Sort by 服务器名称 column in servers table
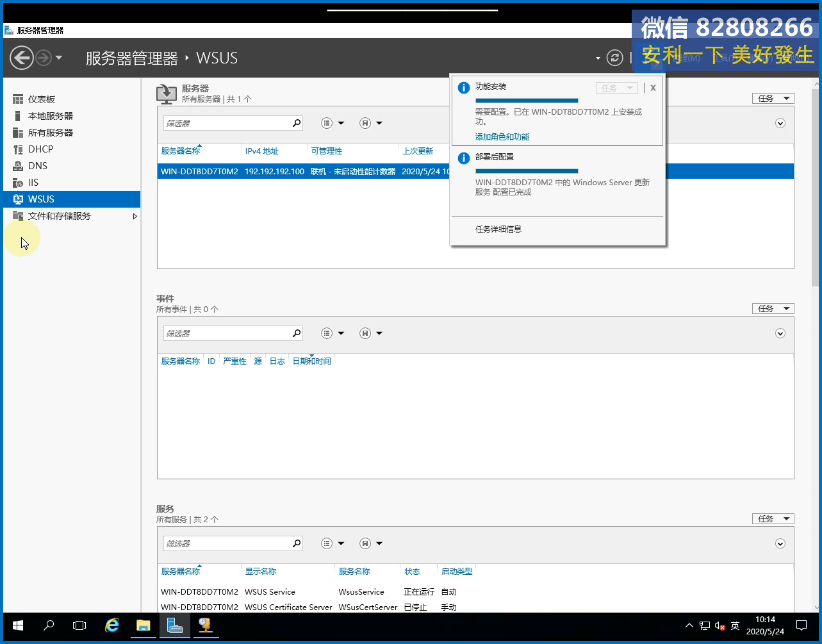Image resolution: width=822 pixels, height=644 pixels. (x=181, y=151)
